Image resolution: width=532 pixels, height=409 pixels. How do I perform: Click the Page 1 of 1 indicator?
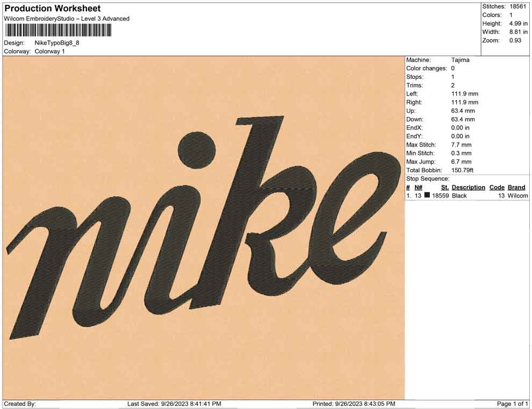[x=512, y=404]
